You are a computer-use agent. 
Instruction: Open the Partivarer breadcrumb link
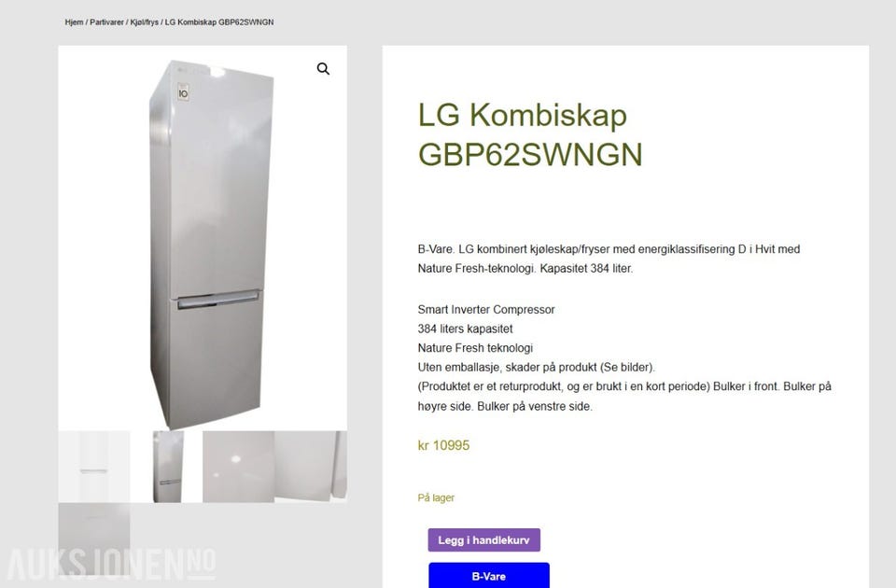106,22
